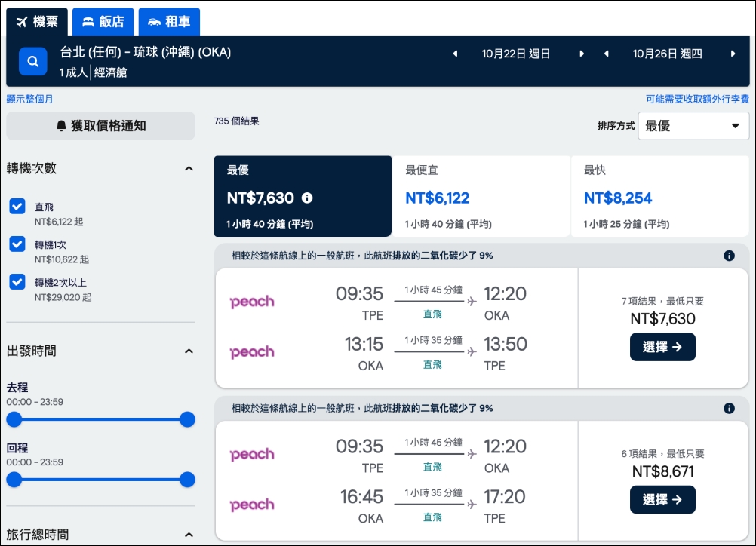Click info icon on second CO2 banner
This screenshot has width=756, height=546.
click(729, 408)
